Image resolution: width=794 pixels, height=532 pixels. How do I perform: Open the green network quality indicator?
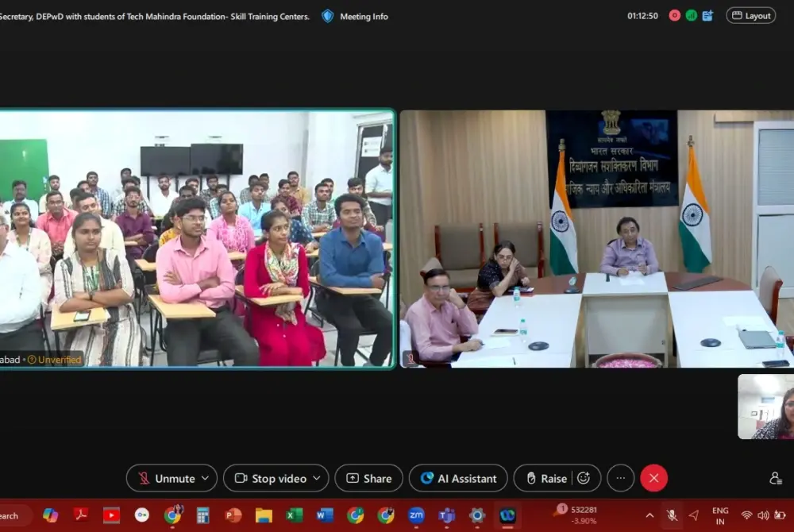(691, 16)
